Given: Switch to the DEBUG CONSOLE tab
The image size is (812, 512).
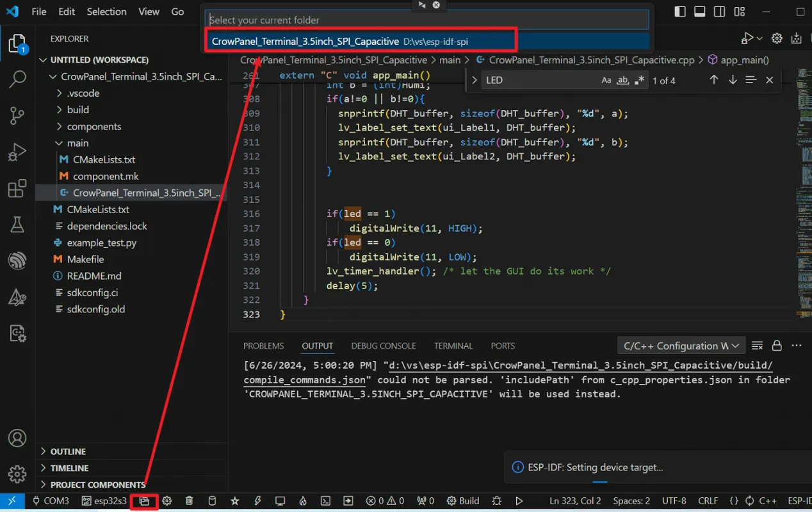Looking at the screenshot, I should (x=384, y=346).
